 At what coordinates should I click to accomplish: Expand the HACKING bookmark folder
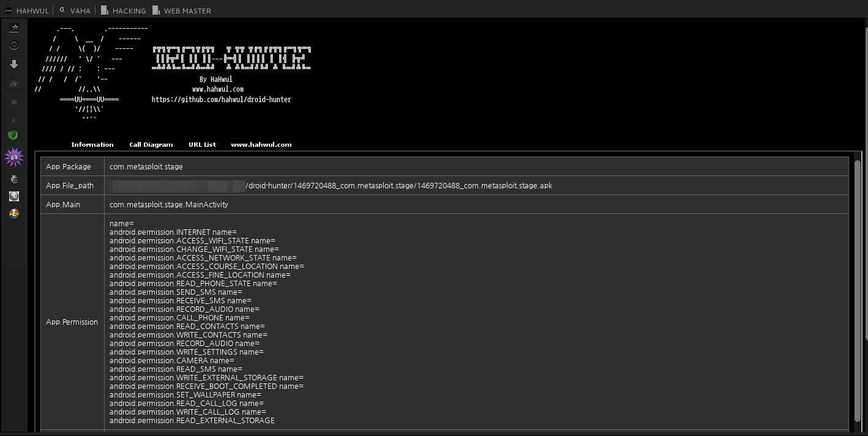coord(123,10)
